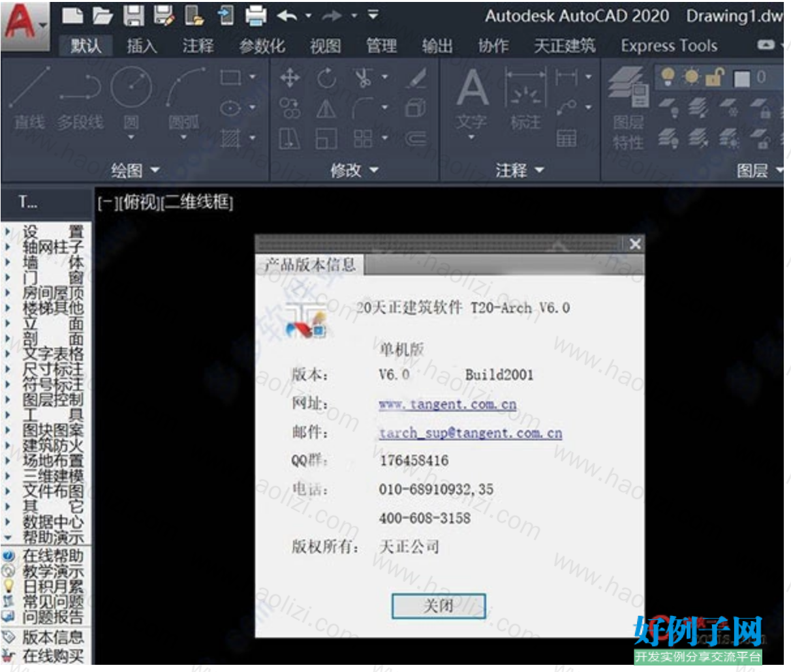Viewport: 791px width, 672px height.
Task: Expand the 注释 panel dropdown
Action: click(520, 170)
